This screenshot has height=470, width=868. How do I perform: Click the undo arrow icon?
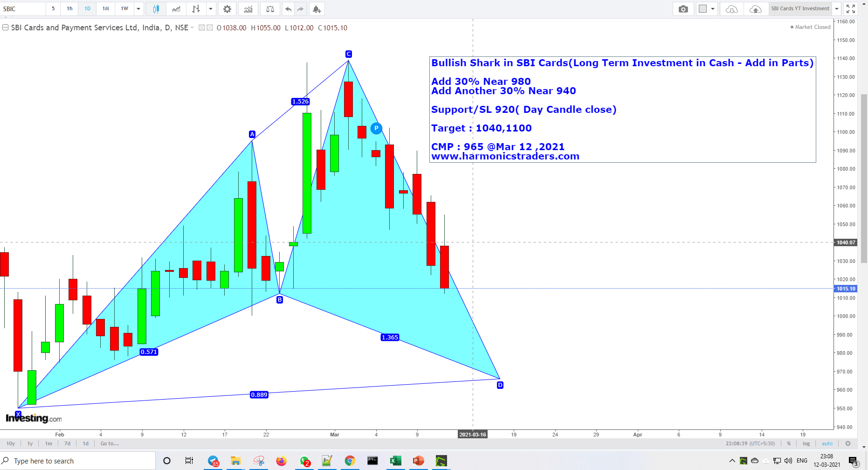(x=288, y=9)
